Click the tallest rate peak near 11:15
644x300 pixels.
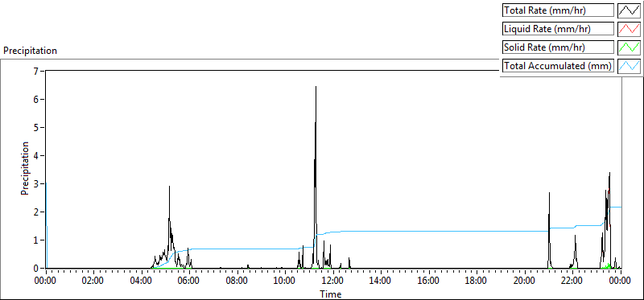pyautogui.click(x=316, y=87)
